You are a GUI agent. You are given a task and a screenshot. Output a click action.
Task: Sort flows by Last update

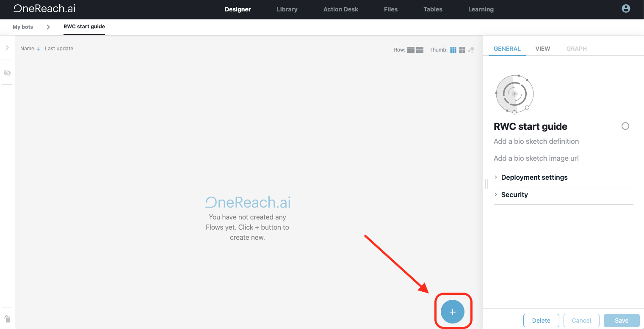click(59, 49)
